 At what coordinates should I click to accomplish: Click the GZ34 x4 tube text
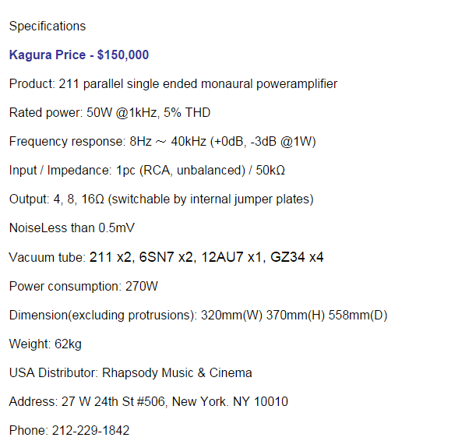click(297, 257)
